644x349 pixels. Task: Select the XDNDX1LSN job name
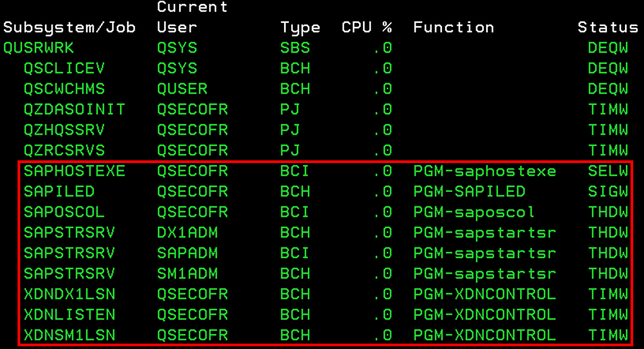click(69, 294)
